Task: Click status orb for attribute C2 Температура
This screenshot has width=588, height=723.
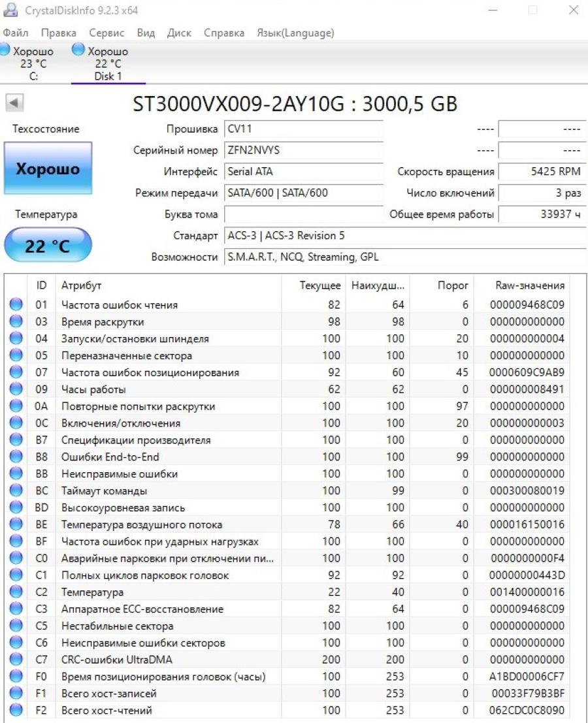Action: click(x=16, y=592)
